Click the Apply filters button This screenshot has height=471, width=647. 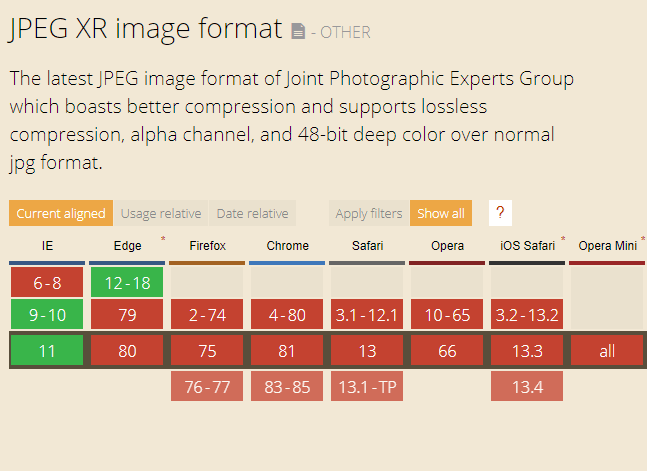click(x=368, y=213)
